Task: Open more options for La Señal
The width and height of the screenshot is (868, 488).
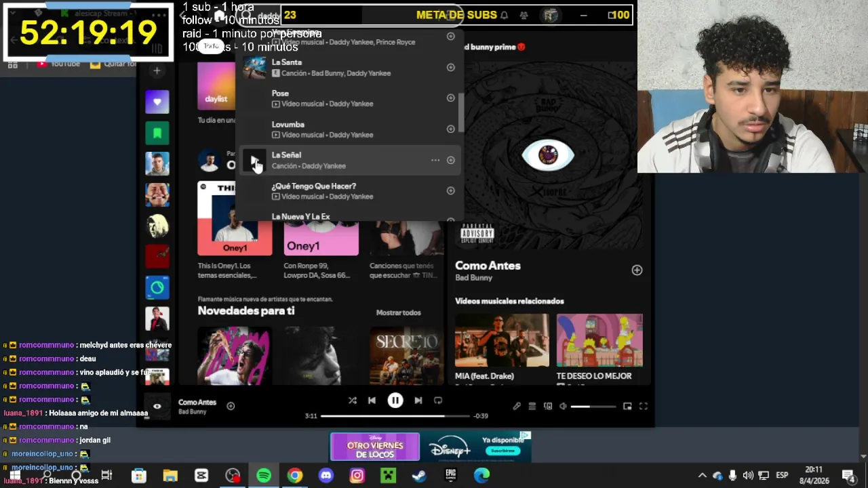Action: coord(435,161)
